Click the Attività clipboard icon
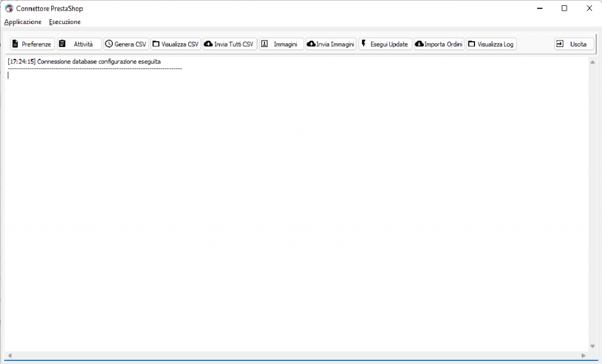This screenshot has width=602, height=364. click(x=62, y=43)
